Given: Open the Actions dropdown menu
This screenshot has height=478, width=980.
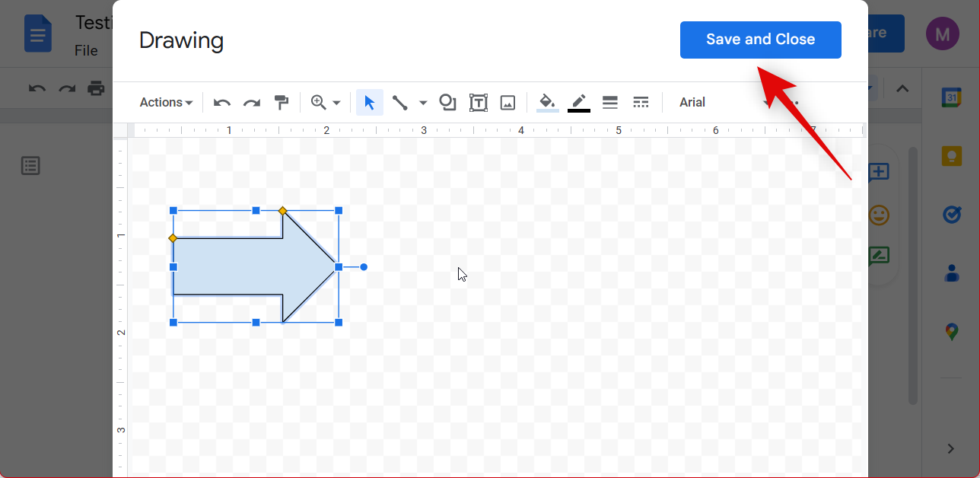Looking at the screenshot, I should point(166,102).
